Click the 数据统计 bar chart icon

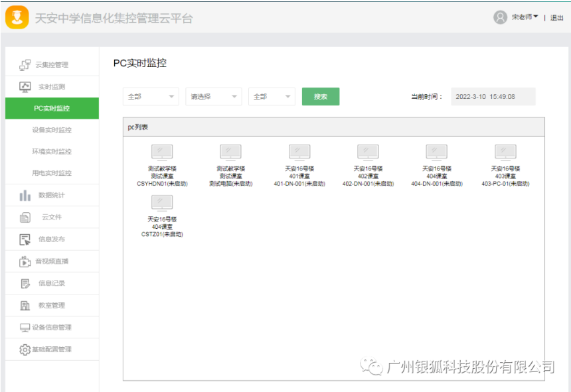25,196
